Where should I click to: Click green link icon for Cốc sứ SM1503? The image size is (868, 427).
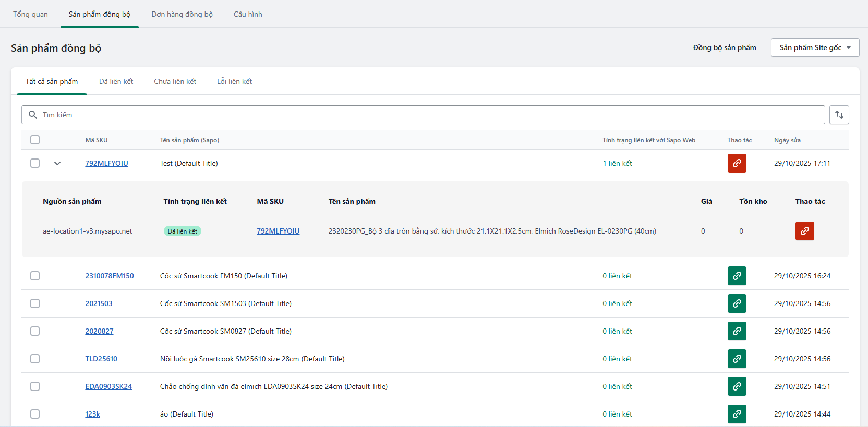pos(737,303)
